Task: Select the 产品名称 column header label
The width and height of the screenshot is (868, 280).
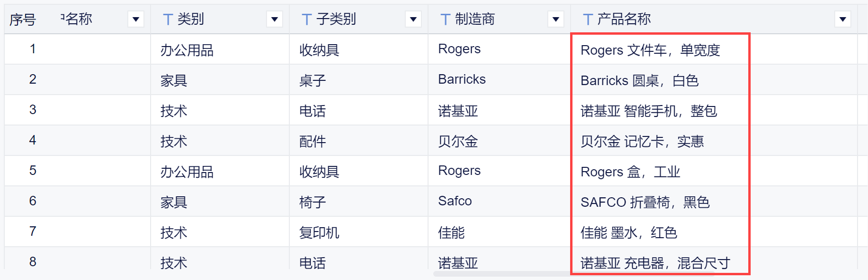Action: (624, 19)
